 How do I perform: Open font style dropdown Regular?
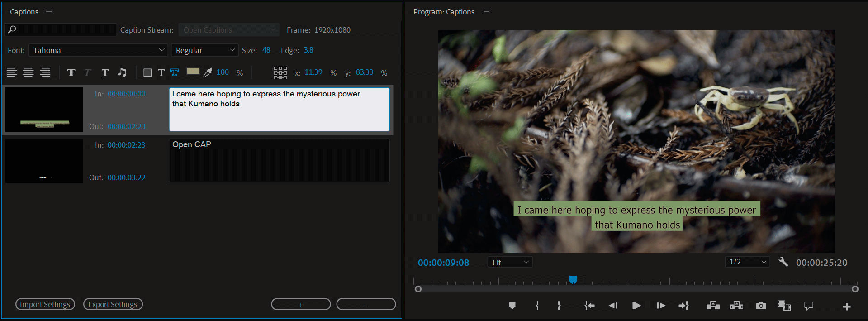(205, 50)
